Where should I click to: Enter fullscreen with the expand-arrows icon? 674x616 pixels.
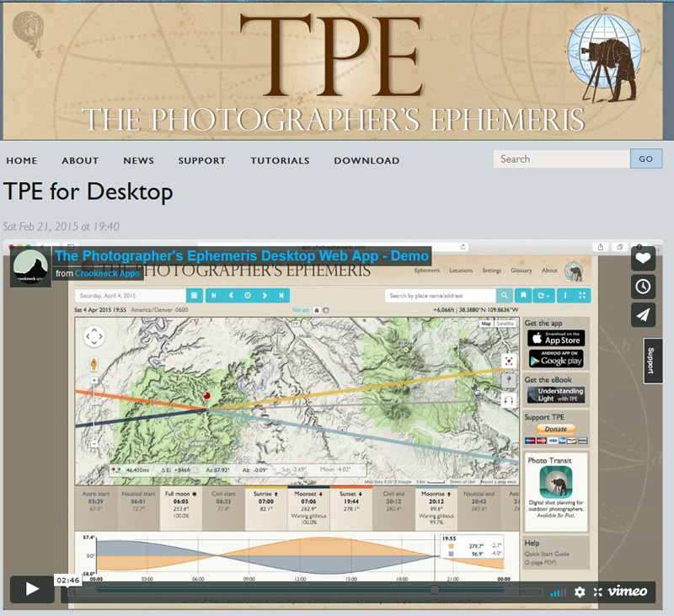[597, 592]
